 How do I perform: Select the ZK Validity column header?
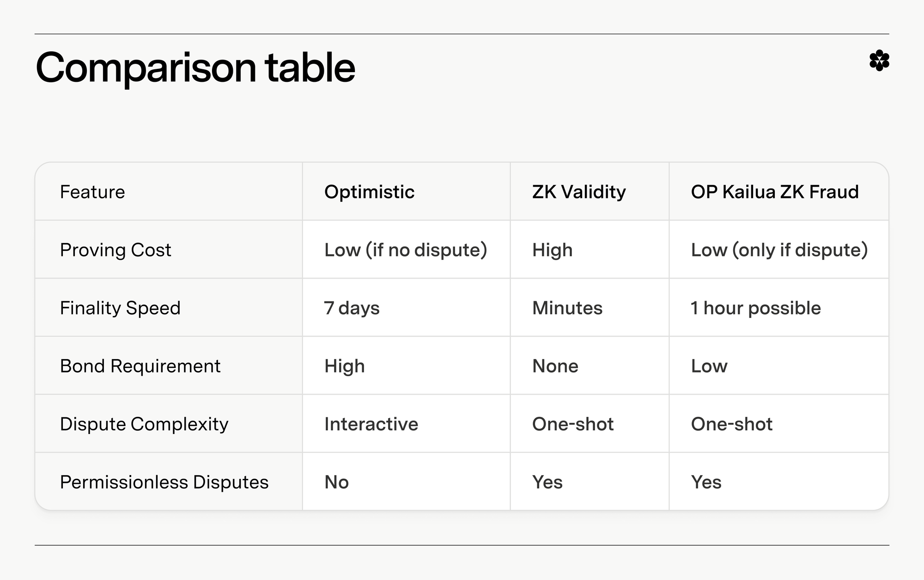coord(579,192)
